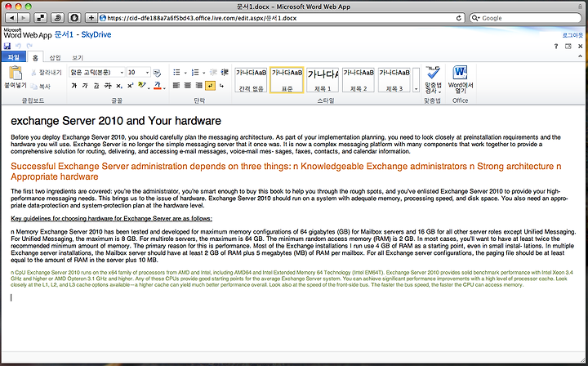Toggle the highlighted left-to-right direction button
Screen dimensions: 588x366
click(x=211, y=86)
